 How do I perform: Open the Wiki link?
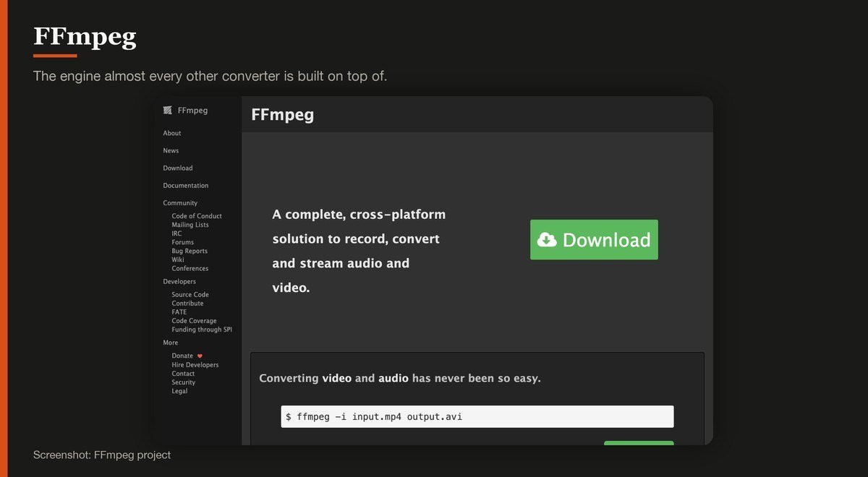tap(178, 259)
